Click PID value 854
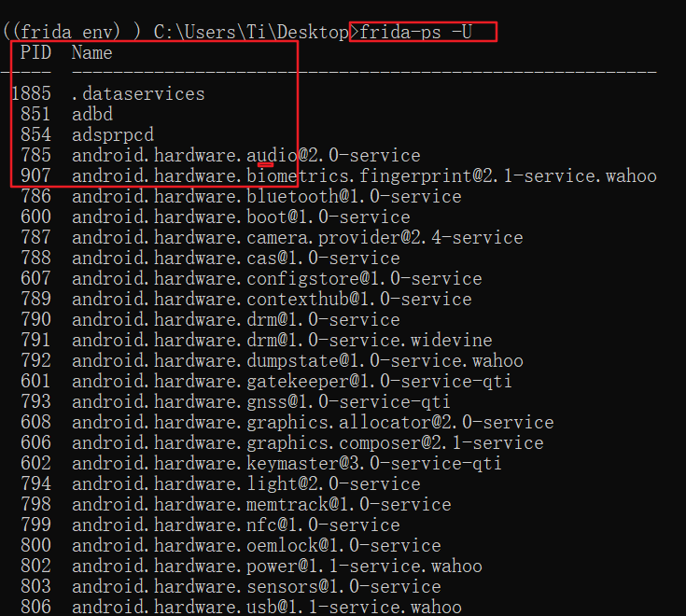This screenshot has width=686, height=616. [35, 134]
